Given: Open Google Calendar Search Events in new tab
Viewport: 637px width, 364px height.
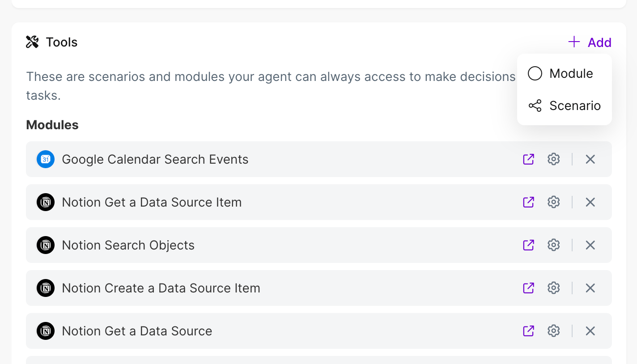Looking at the screenshot, I should click(x=529, y=159).
